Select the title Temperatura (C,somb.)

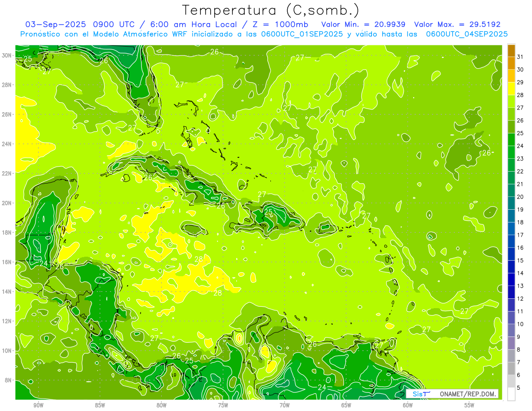coord(271,10)
